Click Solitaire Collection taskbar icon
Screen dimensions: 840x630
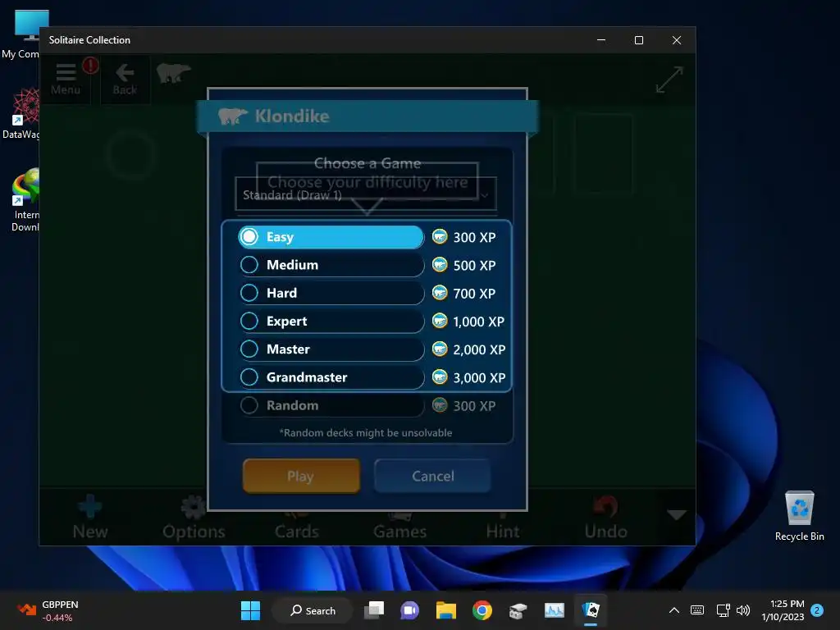click(591, 610)
